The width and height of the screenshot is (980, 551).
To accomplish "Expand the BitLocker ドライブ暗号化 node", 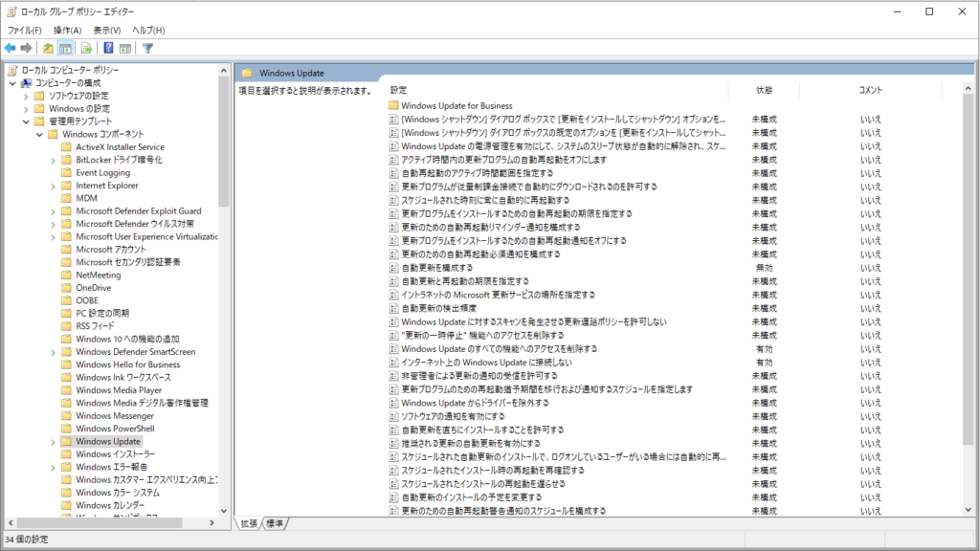I will click(53, 160).
